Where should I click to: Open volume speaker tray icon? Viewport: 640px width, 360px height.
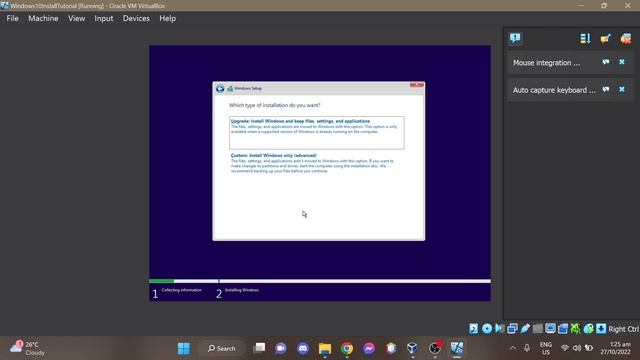pyautogui.click(x=577, y=348)
